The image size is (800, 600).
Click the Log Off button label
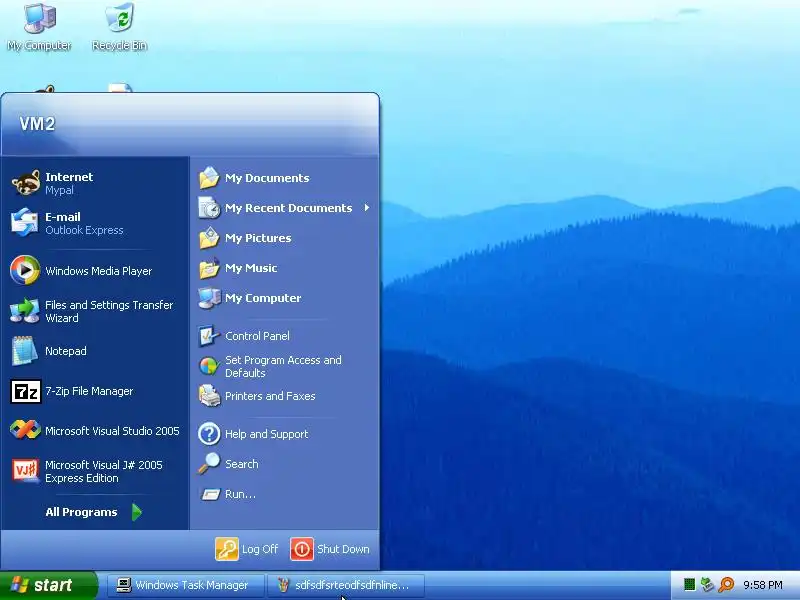coord(260,549)
